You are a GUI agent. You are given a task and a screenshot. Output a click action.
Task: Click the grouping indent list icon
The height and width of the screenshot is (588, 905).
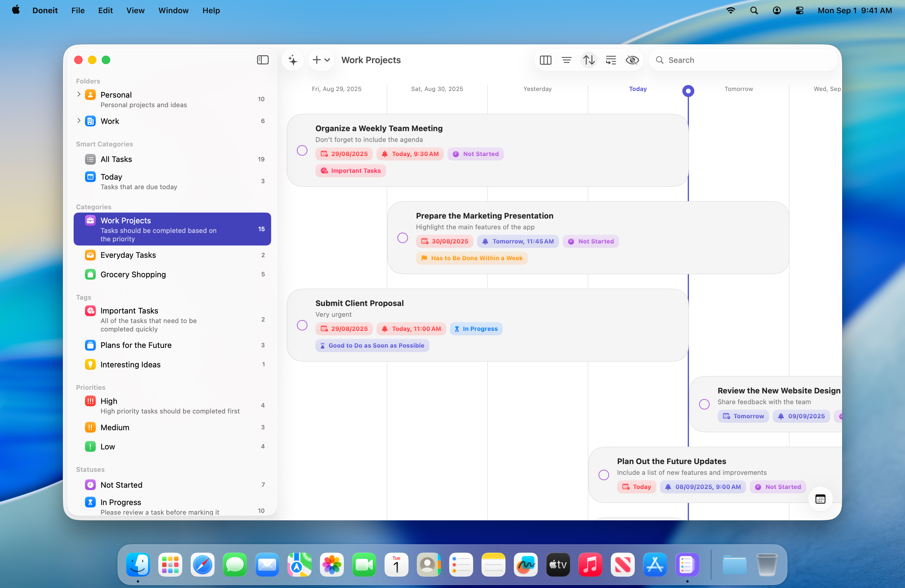pos(611,60)
